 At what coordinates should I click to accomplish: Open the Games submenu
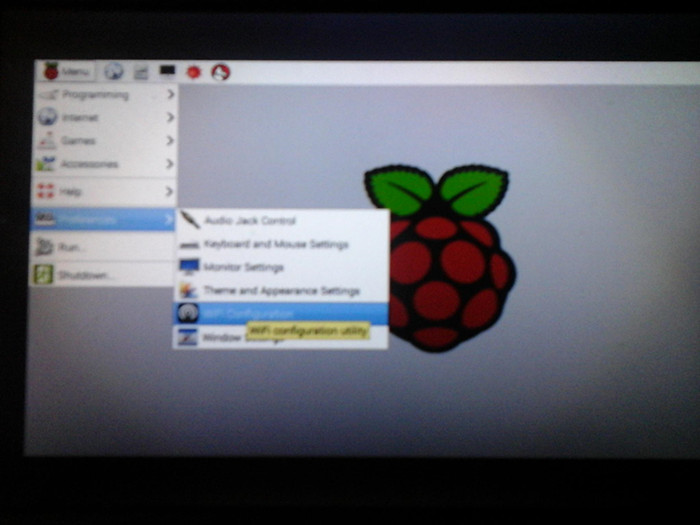point(105,141)
